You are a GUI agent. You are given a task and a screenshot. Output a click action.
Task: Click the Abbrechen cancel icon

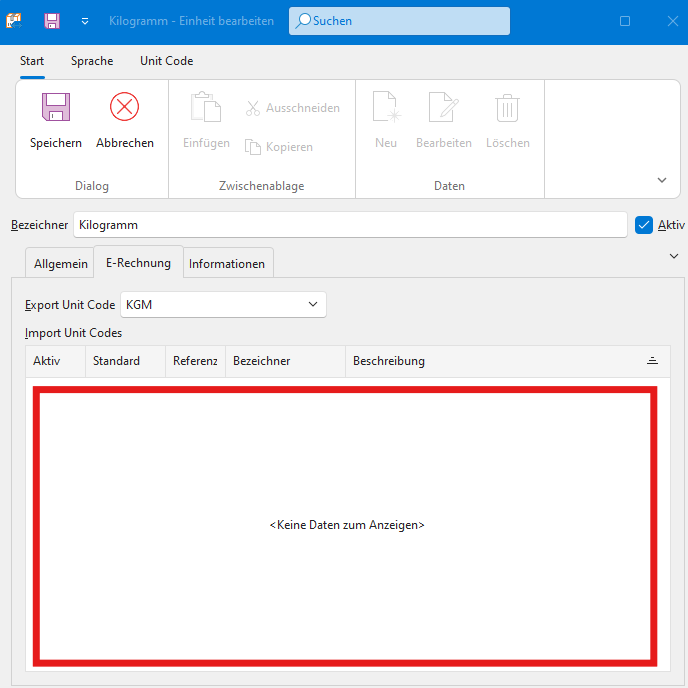[x=125, y=108]
